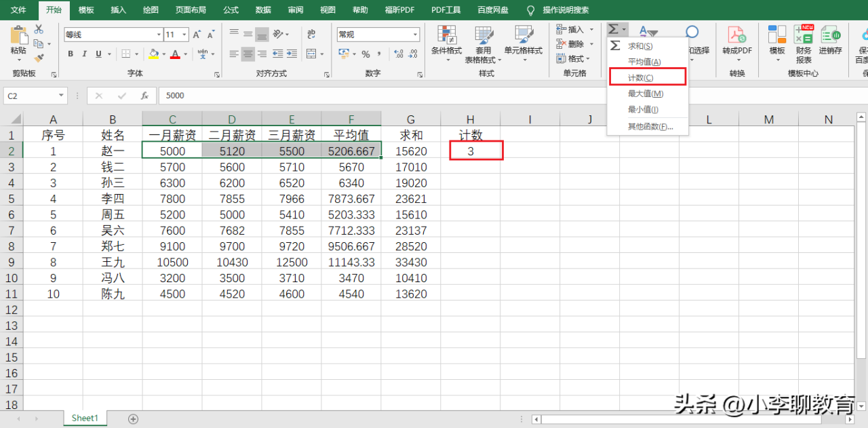Switch to the 数据 ribbon tab
Viewport: 868px width, 428px height.
263,10
